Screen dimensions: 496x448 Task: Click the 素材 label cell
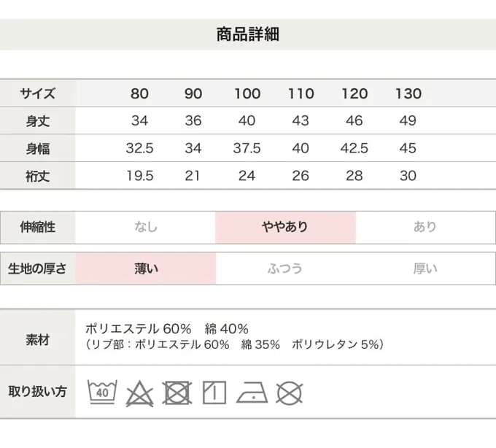coord(37,339)
